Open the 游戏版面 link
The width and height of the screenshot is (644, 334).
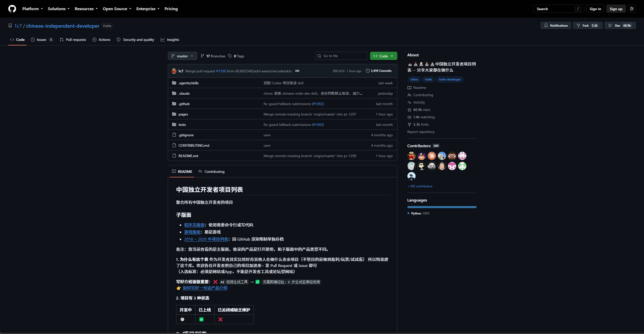pos(192,232)
